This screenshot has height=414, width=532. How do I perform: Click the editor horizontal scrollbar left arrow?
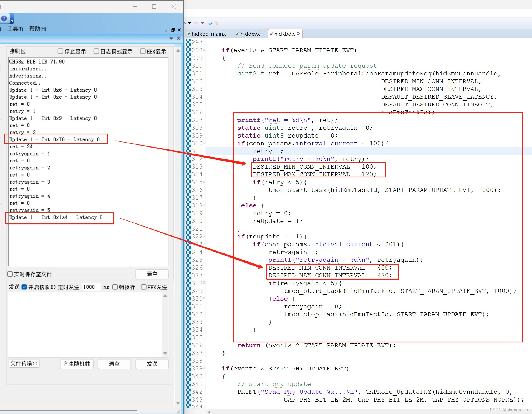(x=209, y=412)
